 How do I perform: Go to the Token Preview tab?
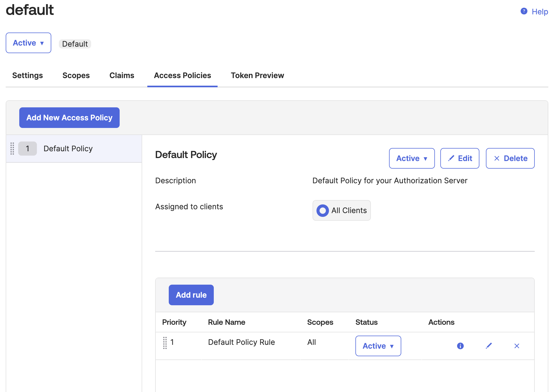257,75
